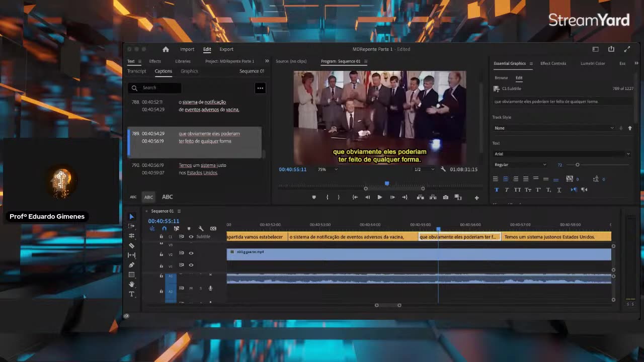
Task: Toggle Faux Italic text style
Action: tap(507, 190)
